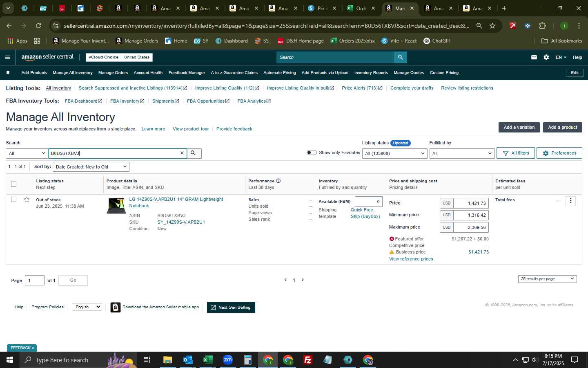Screen dimensions: 588x368
Task: Click the Available (FBM) quantity field
Action: coord(369,202)
